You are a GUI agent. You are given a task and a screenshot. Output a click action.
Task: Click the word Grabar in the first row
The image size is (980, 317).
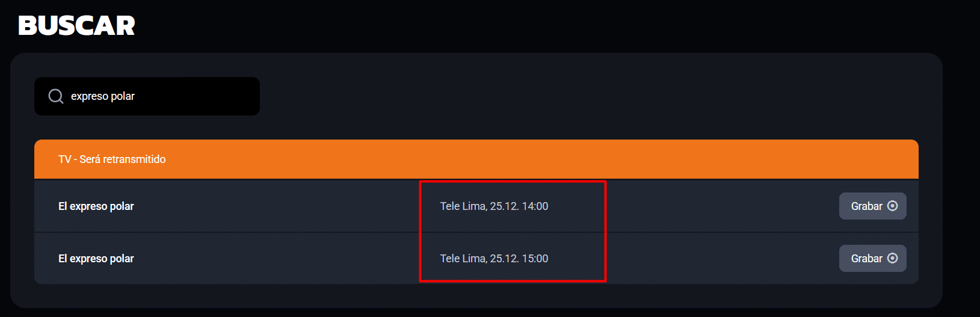click(x=866, y=206)
